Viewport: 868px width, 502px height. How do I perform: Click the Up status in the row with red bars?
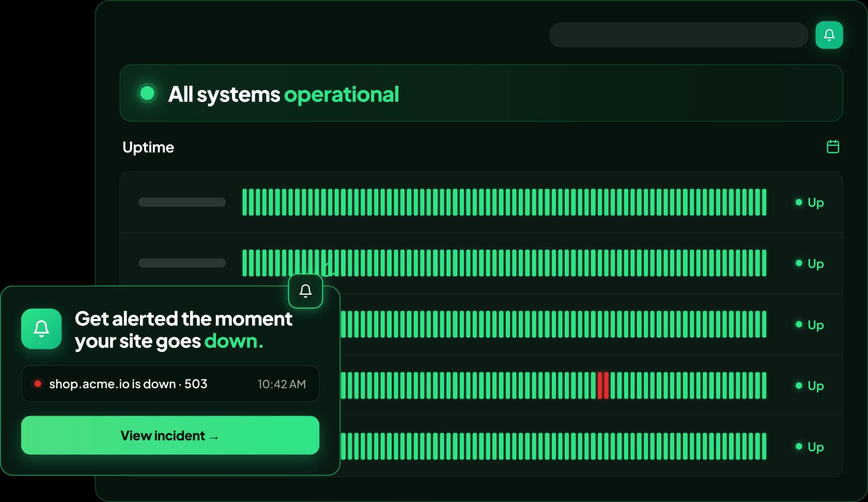point(810,386)
